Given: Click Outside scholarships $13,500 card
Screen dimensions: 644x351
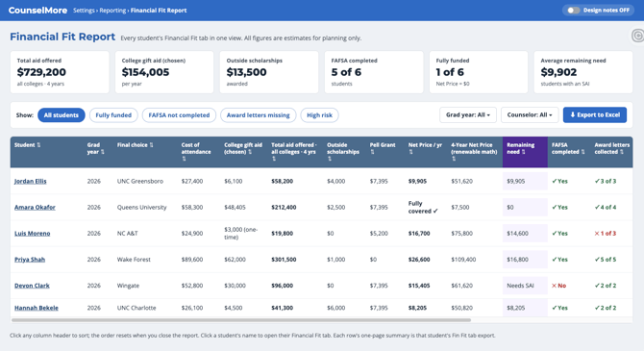Looking at the screenshot, I should pyautogui.click(x=269, y=72).
